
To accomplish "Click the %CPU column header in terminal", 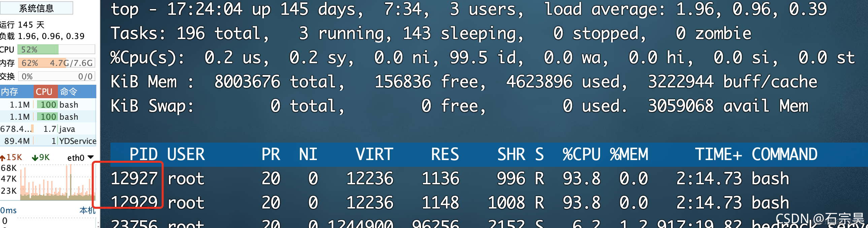I will [x=581, y=155].
